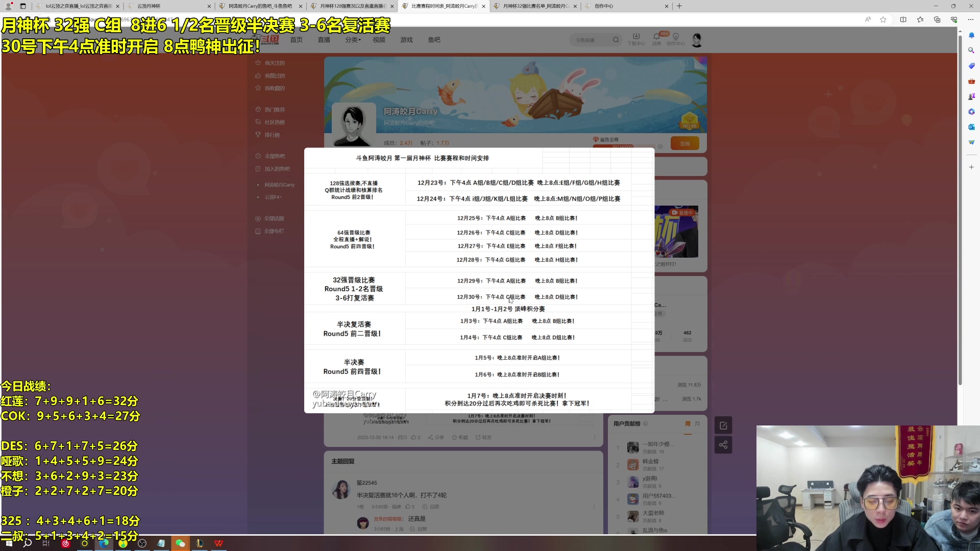Toggle the browser split screen icon
This screenshot has height=551, width=980.
coord(903,19)
